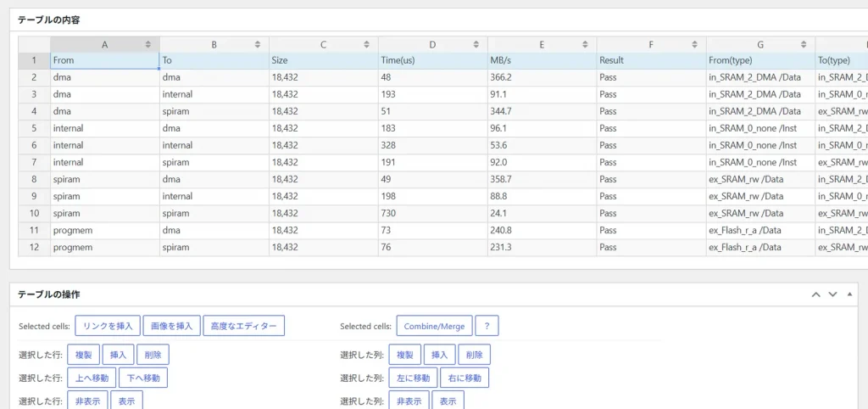Duplicate selected row with 複製 button

point(84,355)
